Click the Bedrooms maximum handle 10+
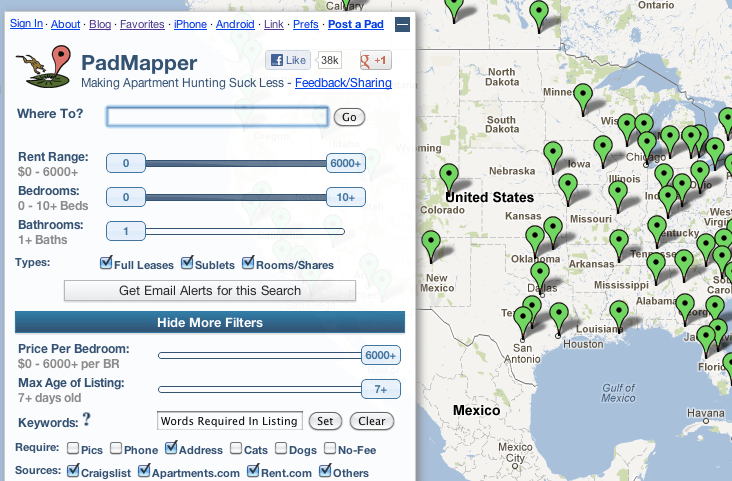 [x=345, y=198]
